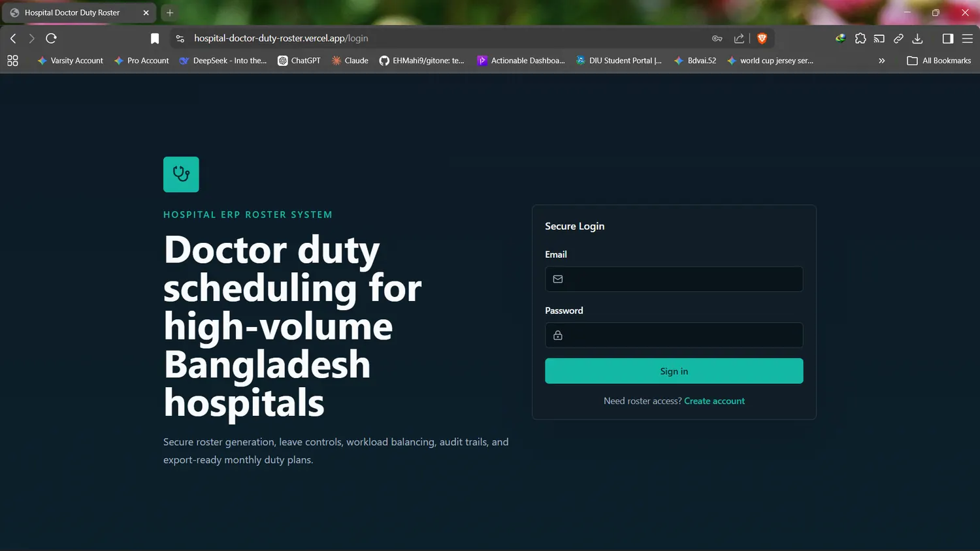Click the Sign in button
Screen dimensions: 980x551
click(674, 371)
